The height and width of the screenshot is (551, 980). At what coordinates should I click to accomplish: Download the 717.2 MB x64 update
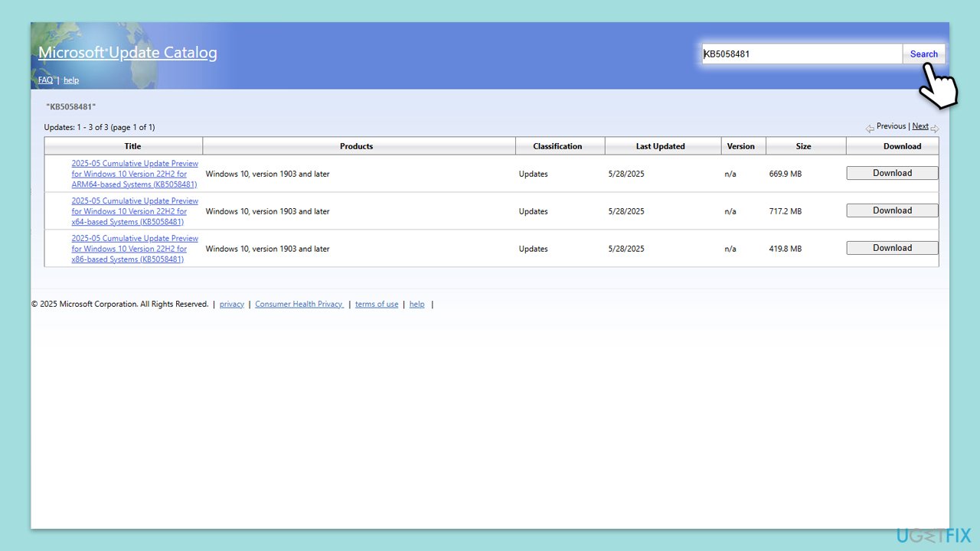pyautogui.click(x=892, y=210)
